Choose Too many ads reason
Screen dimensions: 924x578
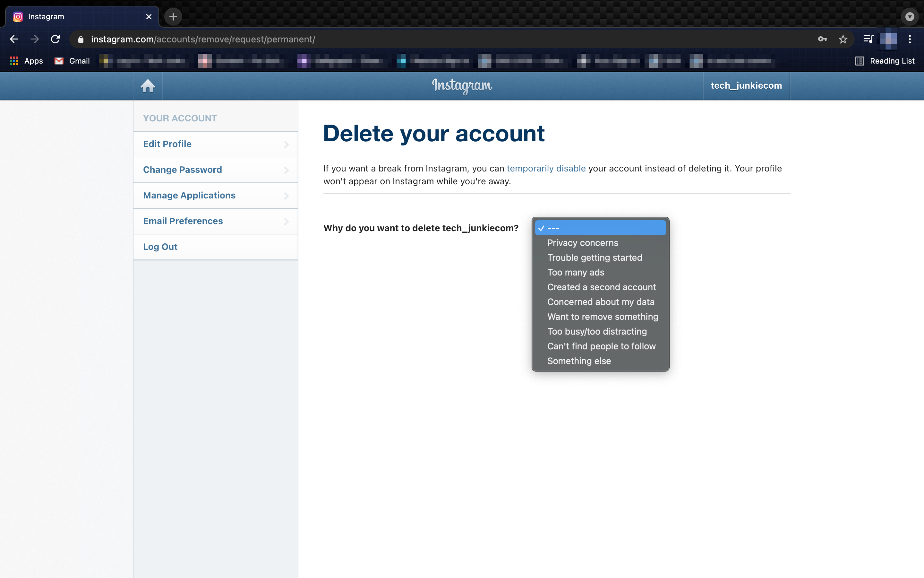click(600, 272)
